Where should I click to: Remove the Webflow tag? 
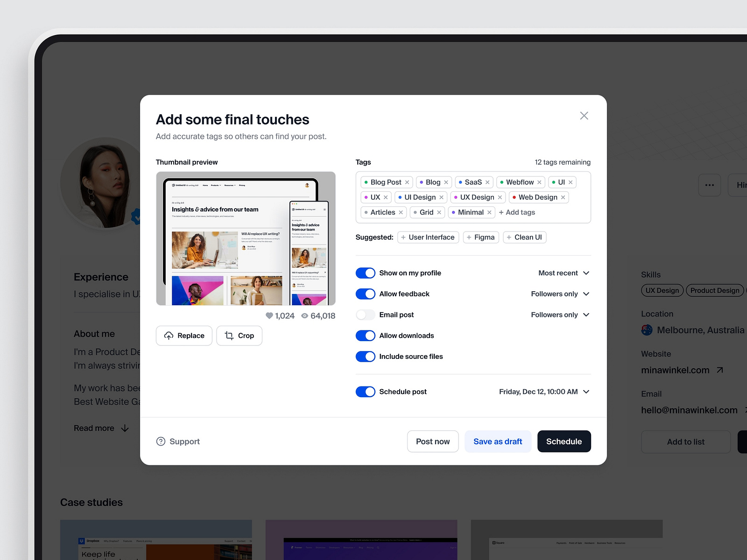(539, 182)
